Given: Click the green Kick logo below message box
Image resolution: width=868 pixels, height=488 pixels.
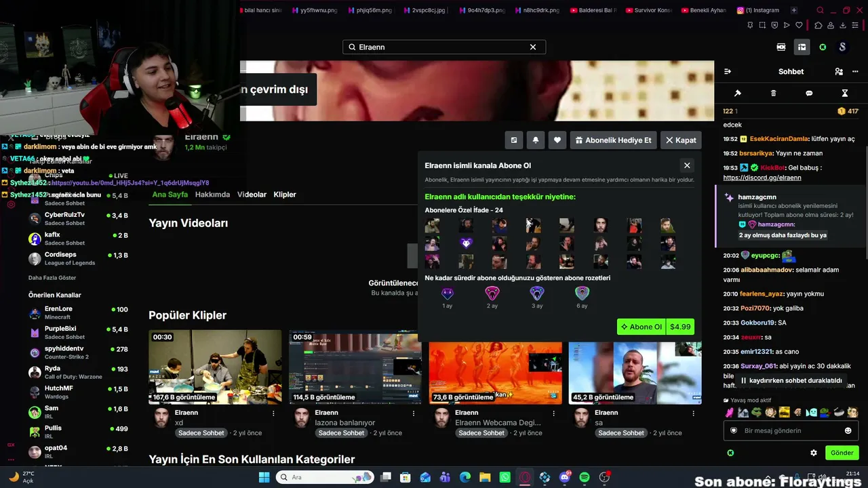Looking at the screenshot, I should tap(730, 453).
